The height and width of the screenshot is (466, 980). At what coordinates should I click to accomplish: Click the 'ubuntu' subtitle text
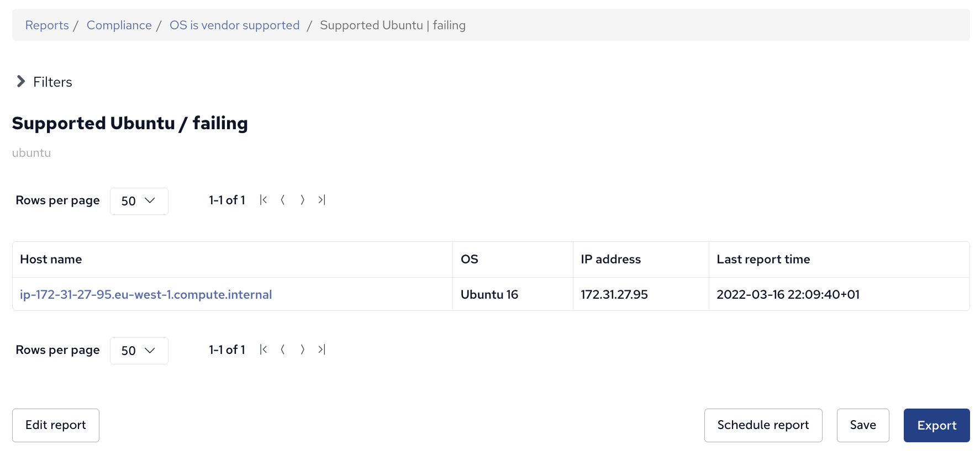pyautogui.click(x=31, y=153)
